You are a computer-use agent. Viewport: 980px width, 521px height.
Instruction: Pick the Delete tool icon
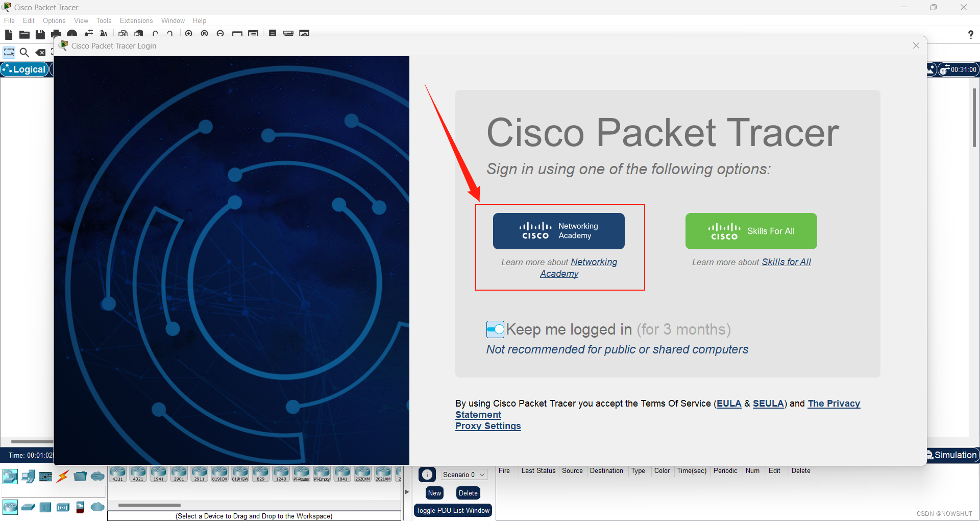click(40, 52)
